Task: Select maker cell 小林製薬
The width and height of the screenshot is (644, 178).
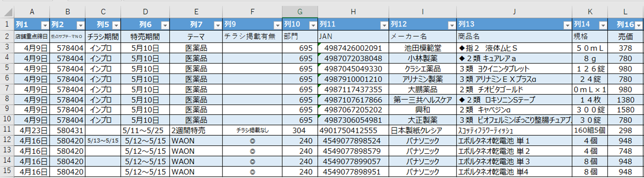Action: 423,58
